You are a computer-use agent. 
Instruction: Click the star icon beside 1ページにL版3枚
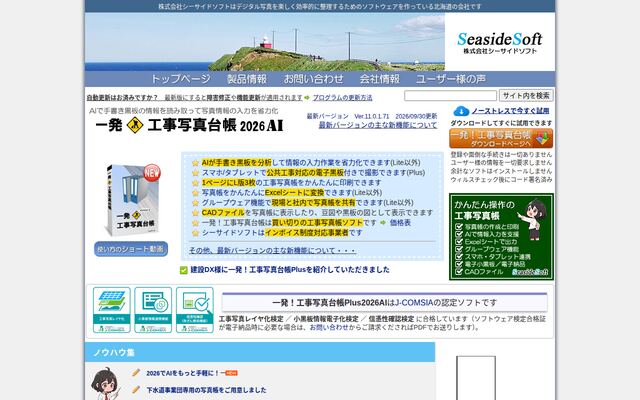click(x=195, y=183)
